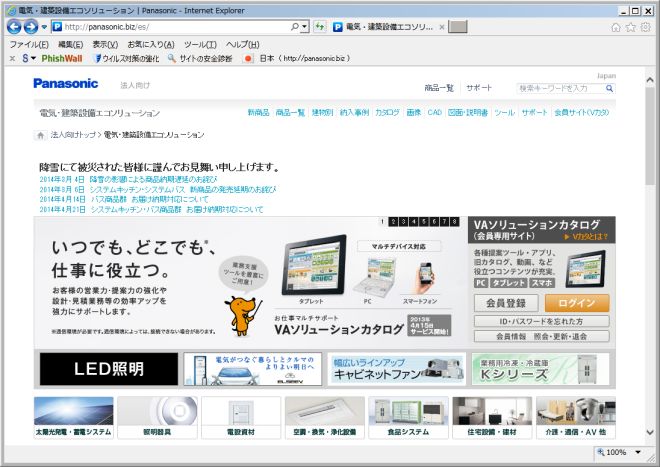Close the Panasonic browser tab
This screenshot has width=660, height=467.
[442, 27]
